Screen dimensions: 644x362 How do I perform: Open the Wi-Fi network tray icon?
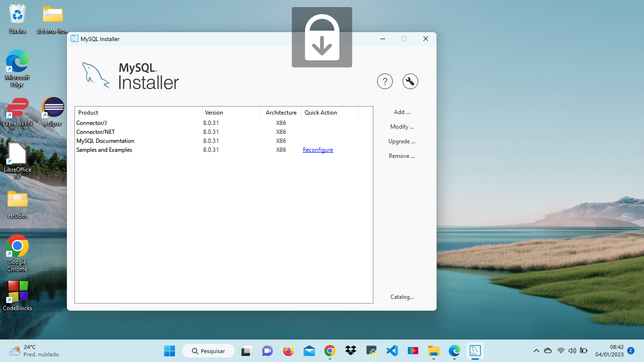pyautogui.click(x=561, y=351)
